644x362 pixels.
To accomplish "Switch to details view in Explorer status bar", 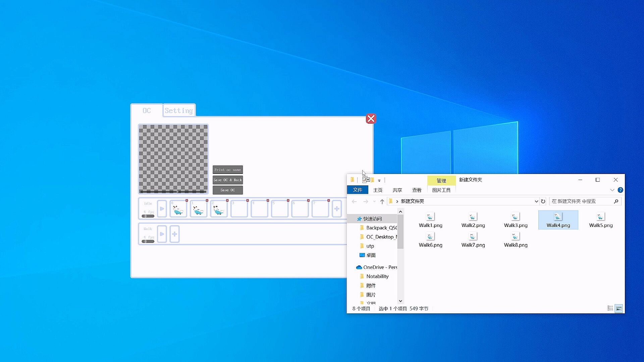I will click(x=610, y=309).
